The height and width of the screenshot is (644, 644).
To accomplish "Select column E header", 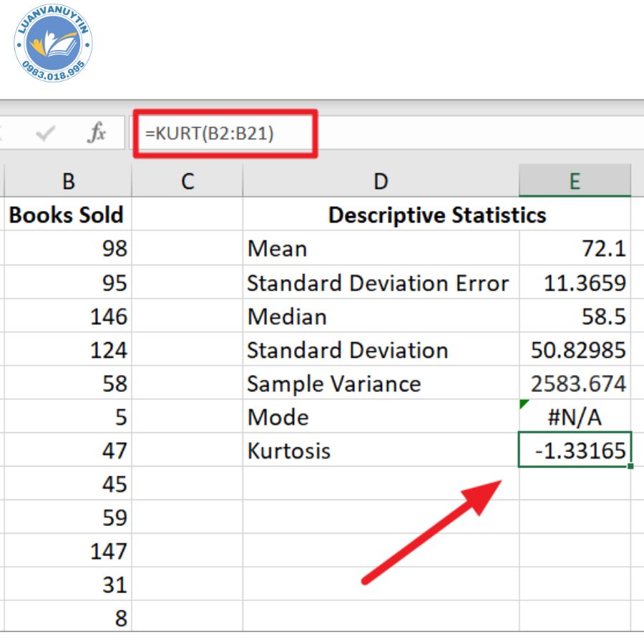I will [575, 181].
